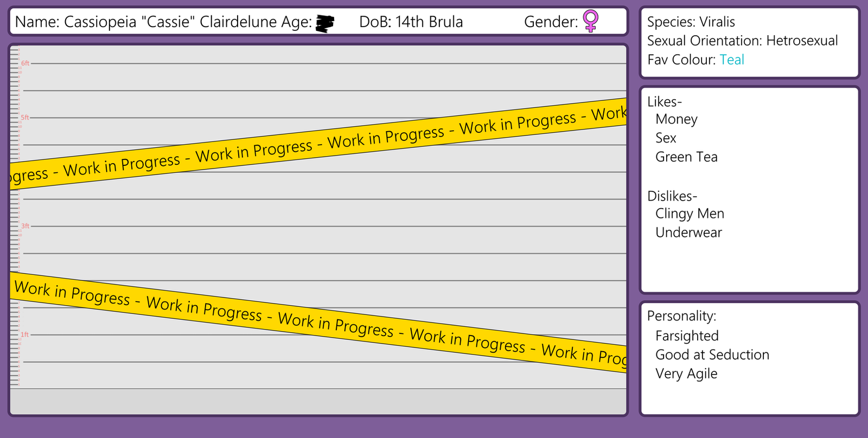Click the 1ft height marker
Image resolution: width=868 pixels, height=438 pixels.
tap(25, 334)
